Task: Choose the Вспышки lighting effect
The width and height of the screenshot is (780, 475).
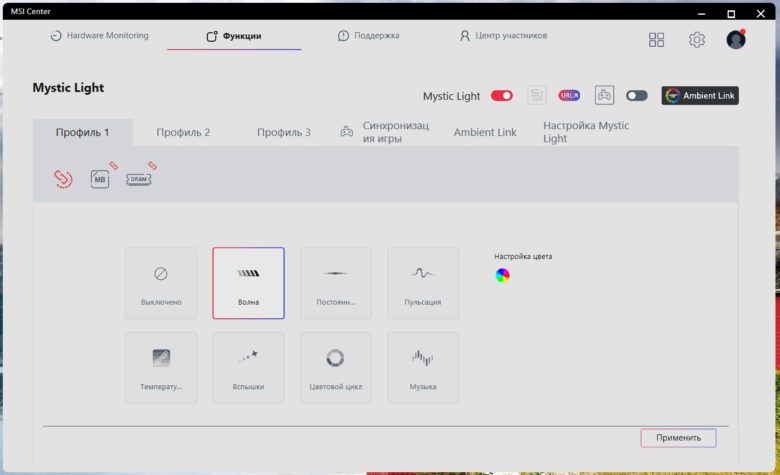Action: point(248,368)
